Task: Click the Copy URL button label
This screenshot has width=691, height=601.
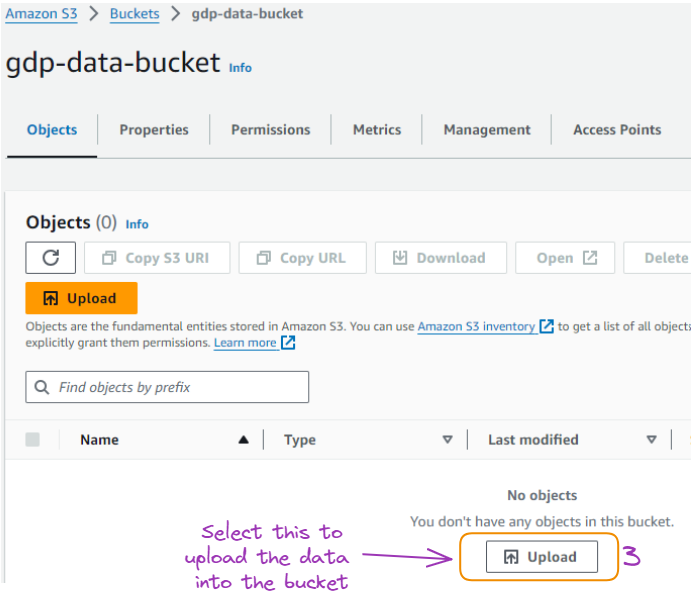Action: [x=313, y=258]
